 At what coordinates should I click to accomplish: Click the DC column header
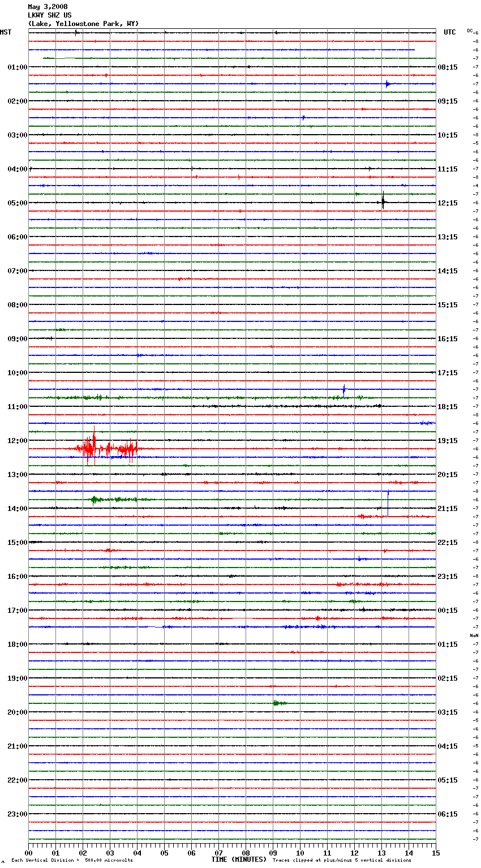470,31
